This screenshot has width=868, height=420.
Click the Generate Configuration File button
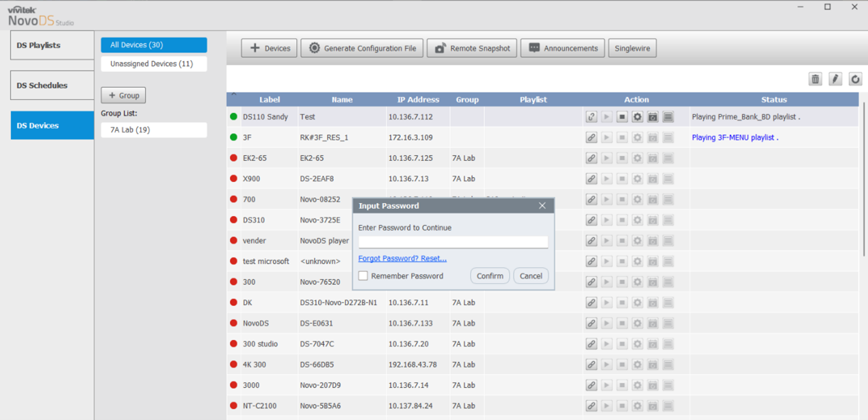362,48
